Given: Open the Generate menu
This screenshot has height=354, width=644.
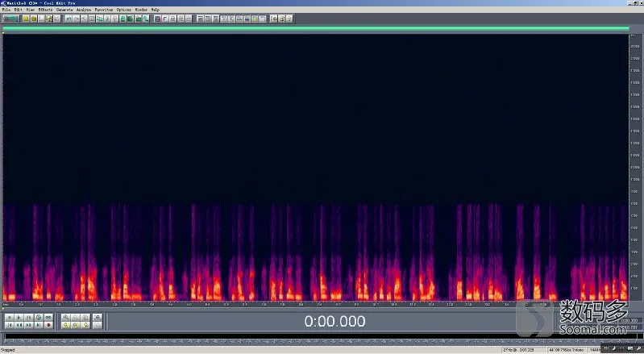Looking at the screenshot, I should 64,10.
